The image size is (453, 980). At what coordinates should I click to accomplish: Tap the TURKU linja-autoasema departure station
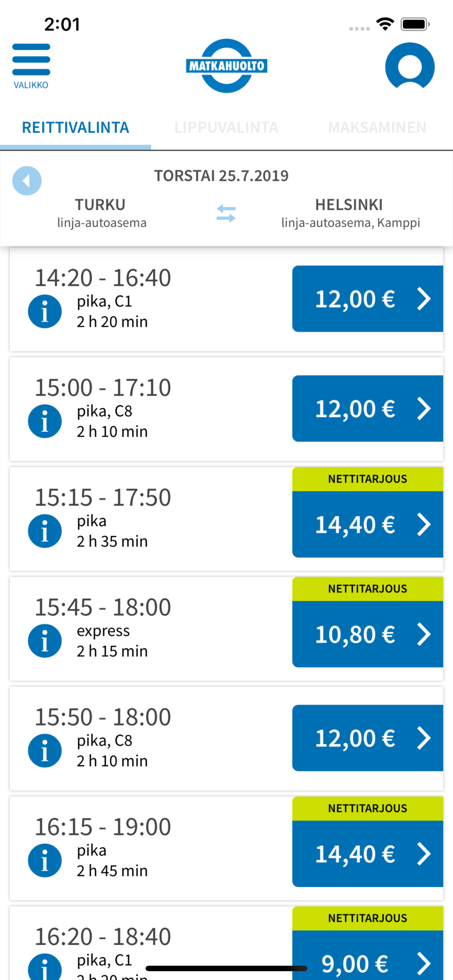[101, 213]
